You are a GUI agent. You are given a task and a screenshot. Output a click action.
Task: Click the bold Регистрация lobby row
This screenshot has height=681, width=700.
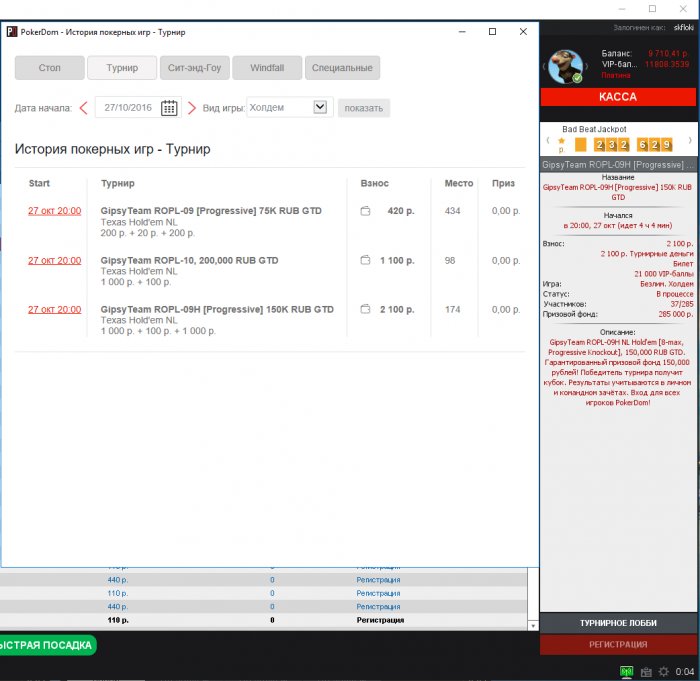(380, 620)
